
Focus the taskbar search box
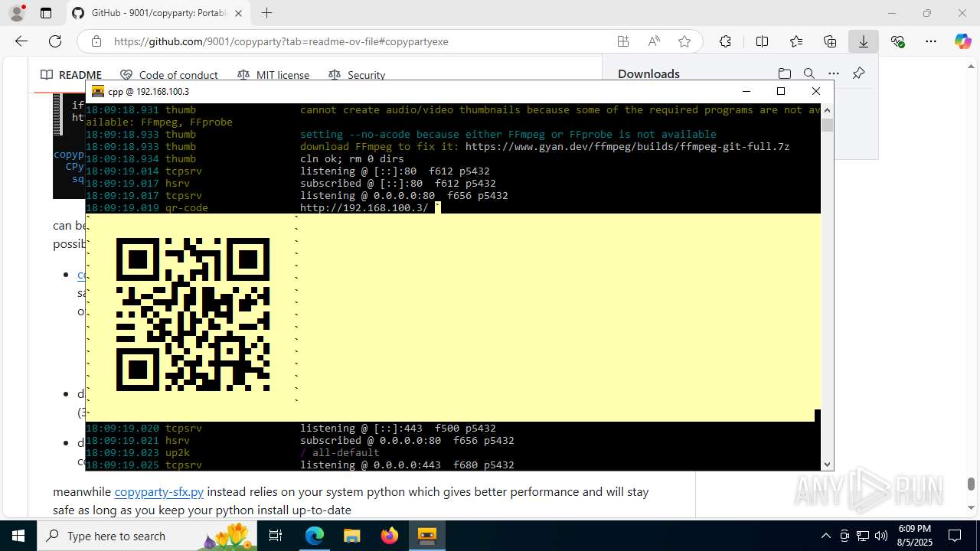pyautogui.click(x=149, y=536)
